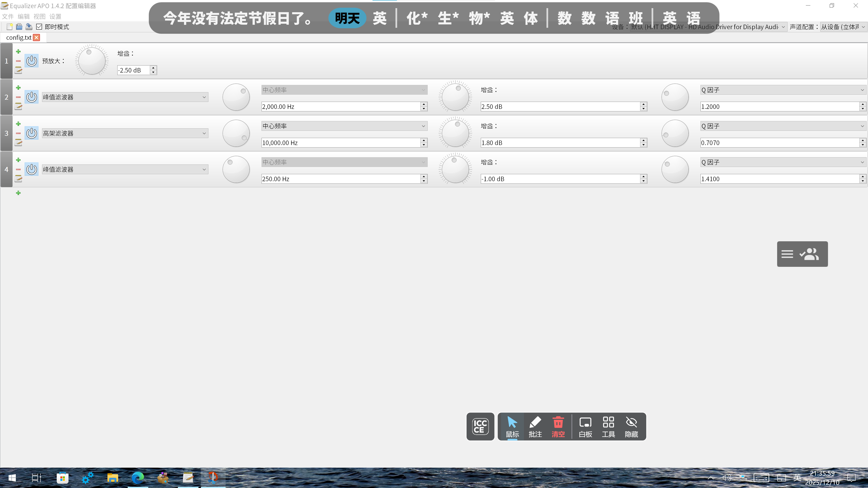Click the green plus icon below row 4

point(18,193)
